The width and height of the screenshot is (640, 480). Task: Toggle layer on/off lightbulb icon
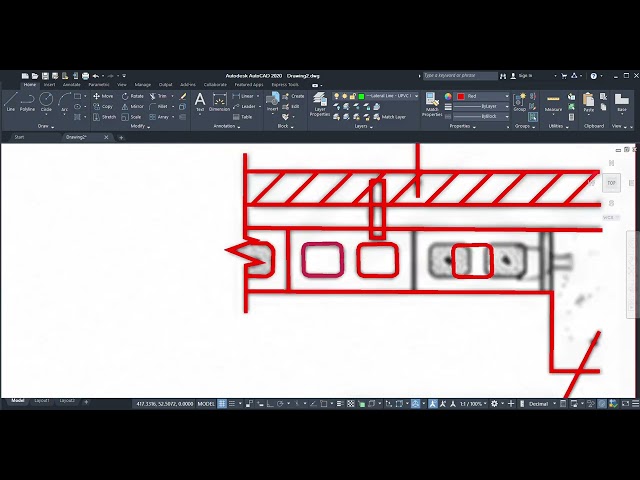click(336, 96)
